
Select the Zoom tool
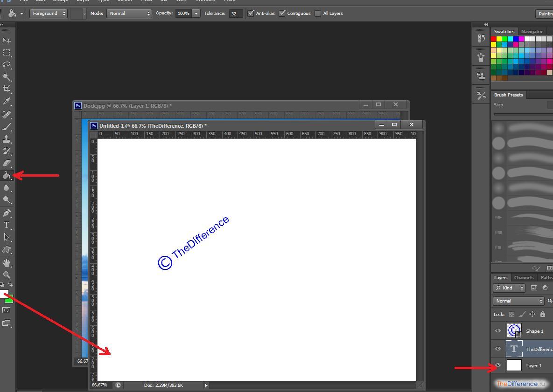click(7, 275)
